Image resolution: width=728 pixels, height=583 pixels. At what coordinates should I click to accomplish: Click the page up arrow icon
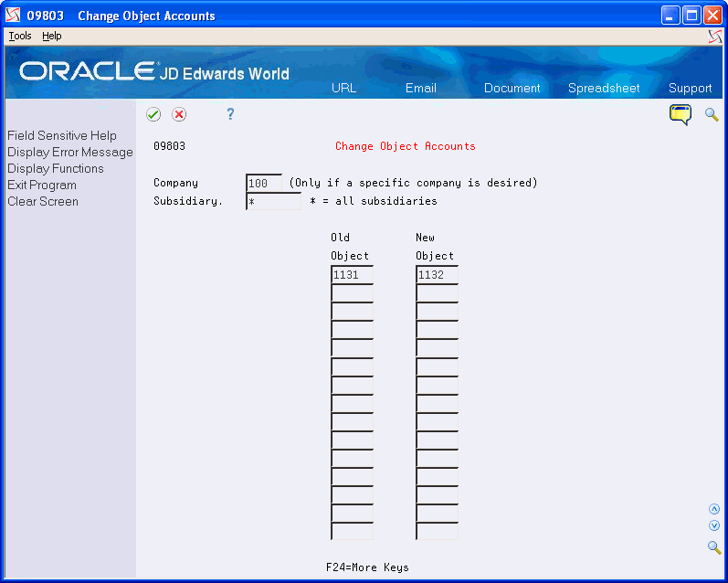click(714, 509)
